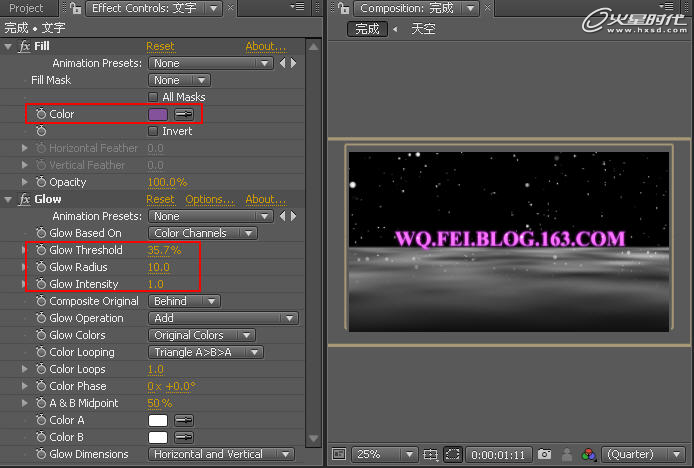694x468 pixels.
Task: Click the current time 0:00:01:11 display
Action: click(x=497, y=455)
